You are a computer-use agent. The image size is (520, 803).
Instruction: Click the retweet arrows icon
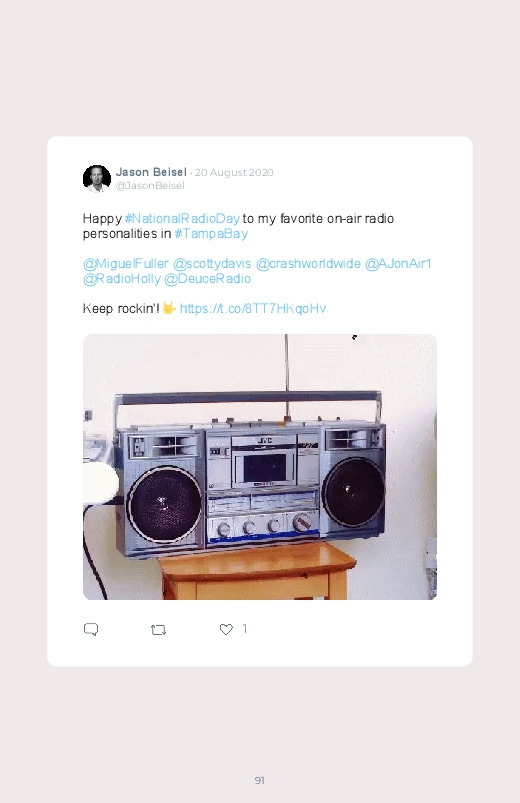[x=158, y=629]
